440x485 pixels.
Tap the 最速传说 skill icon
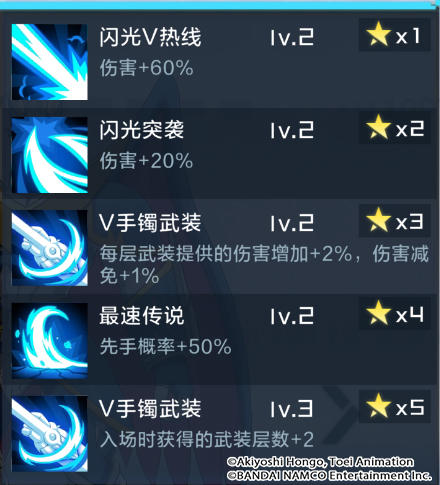pos(50,341)
